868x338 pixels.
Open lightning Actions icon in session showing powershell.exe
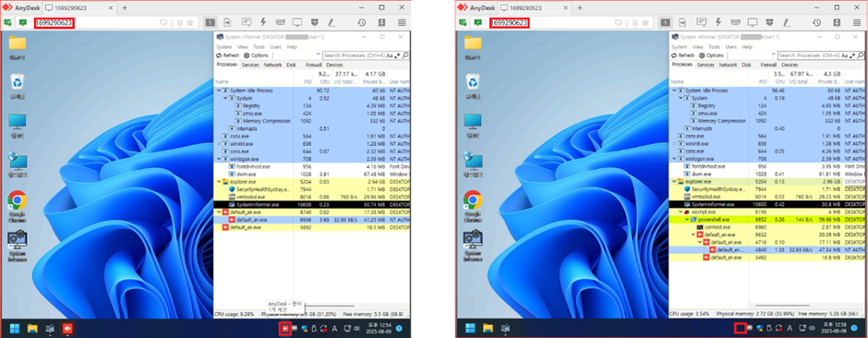tap(718, 22)
